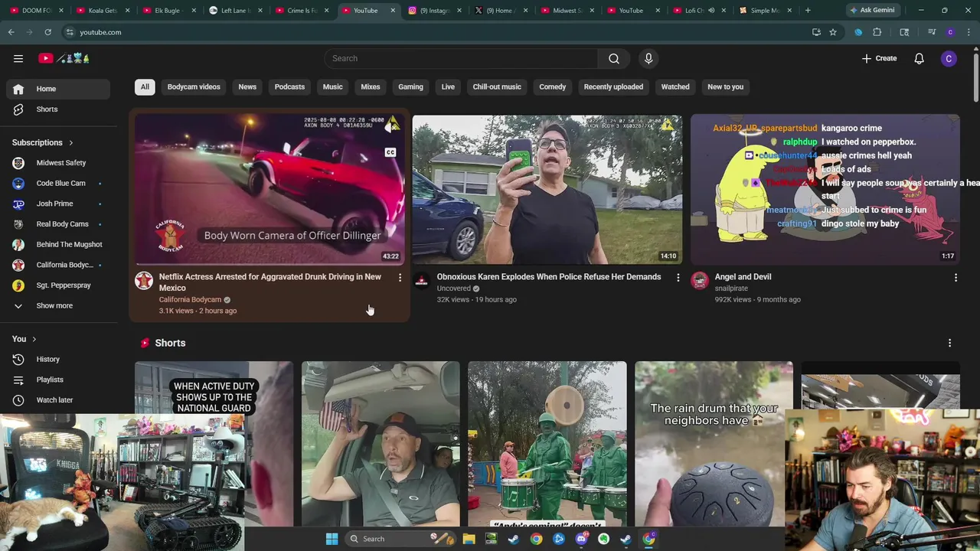Click the Create button
Screen dimensions: 980x551
click(879, 58)
